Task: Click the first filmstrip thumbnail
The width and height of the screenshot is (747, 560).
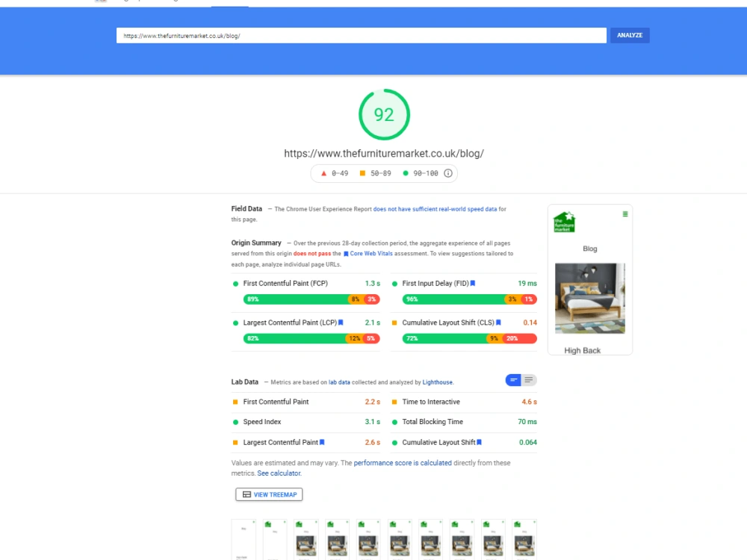Action: pyautogui.click(x=244, y=540)
